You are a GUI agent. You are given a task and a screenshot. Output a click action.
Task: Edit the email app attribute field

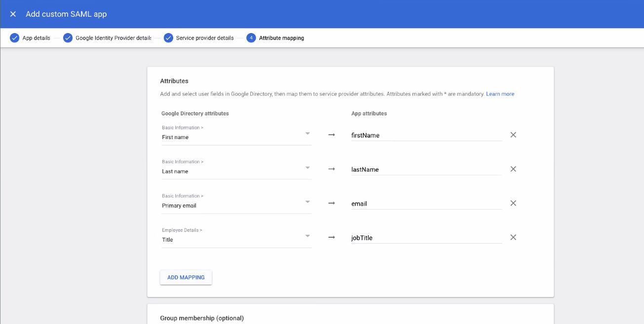(426, 204)
